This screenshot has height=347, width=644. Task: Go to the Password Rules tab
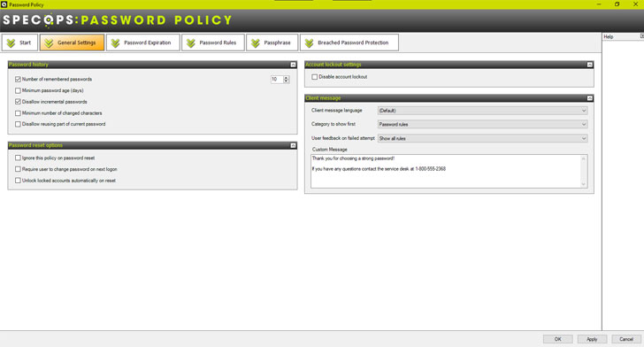(x=213, y=42)
